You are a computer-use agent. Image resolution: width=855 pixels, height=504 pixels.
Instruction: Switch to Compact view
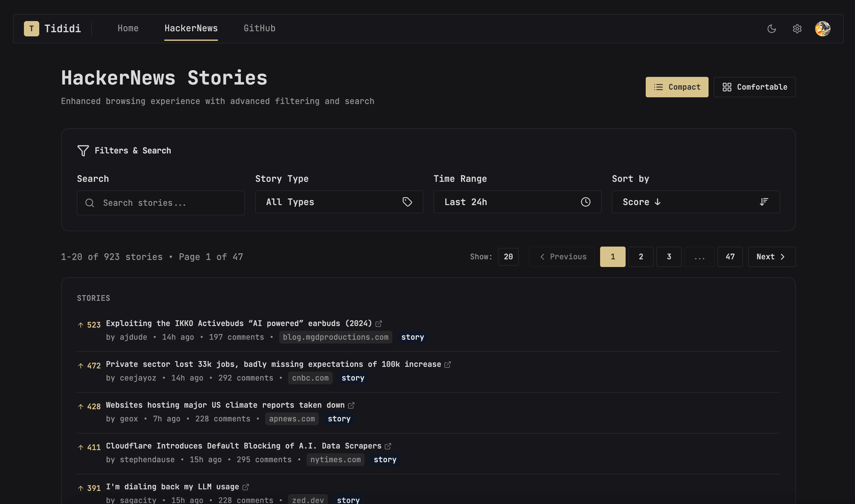tap(677, 87)
